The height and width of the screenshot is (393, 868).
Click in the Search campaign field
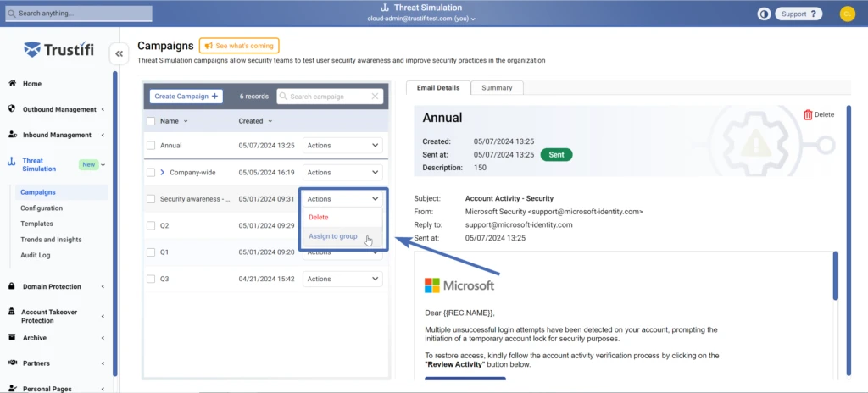[330, 97]
